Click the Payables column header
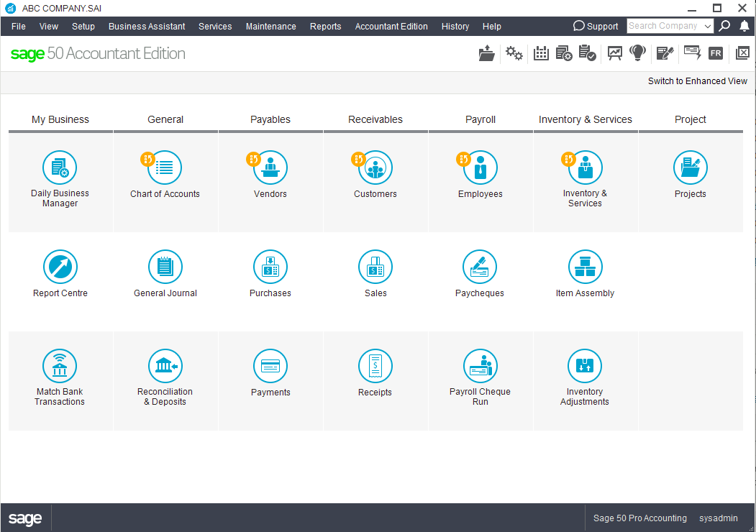The image size is (756, 532). coord(270,119)
